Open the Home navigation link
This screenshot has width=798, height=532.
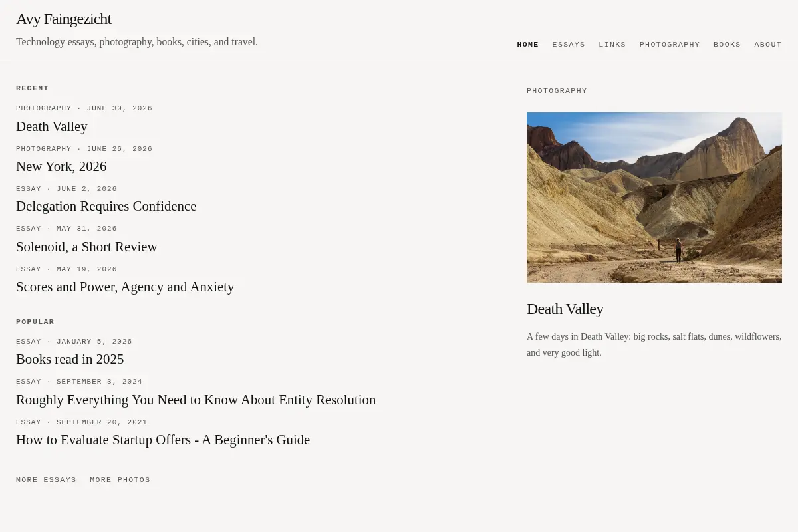coord(528,45)
